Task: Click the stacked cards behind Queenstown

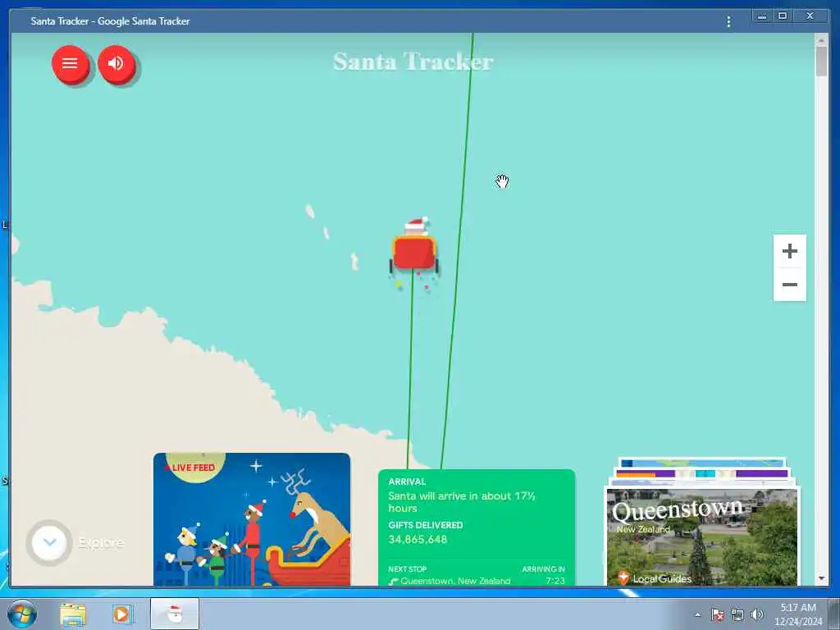Action: 702,472
